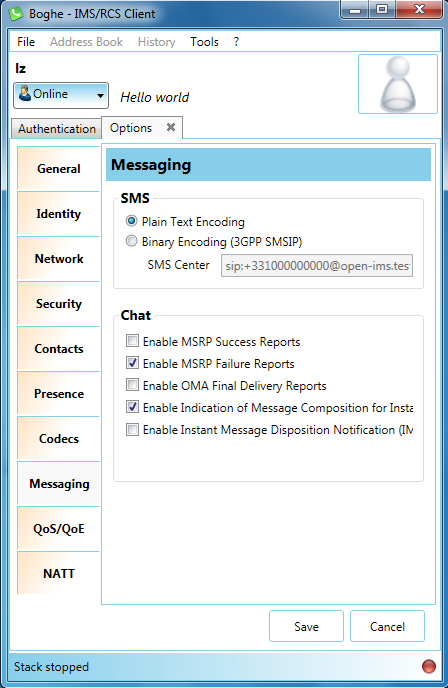The height and width of the screenshot is (688, 448).
Task: Go to the Codecs options section
Action: click(x=58, y=439)
